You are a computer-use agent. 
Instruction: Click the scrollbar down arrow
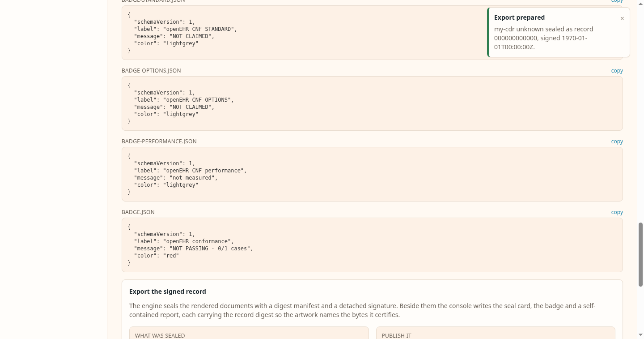click(640, 335)
